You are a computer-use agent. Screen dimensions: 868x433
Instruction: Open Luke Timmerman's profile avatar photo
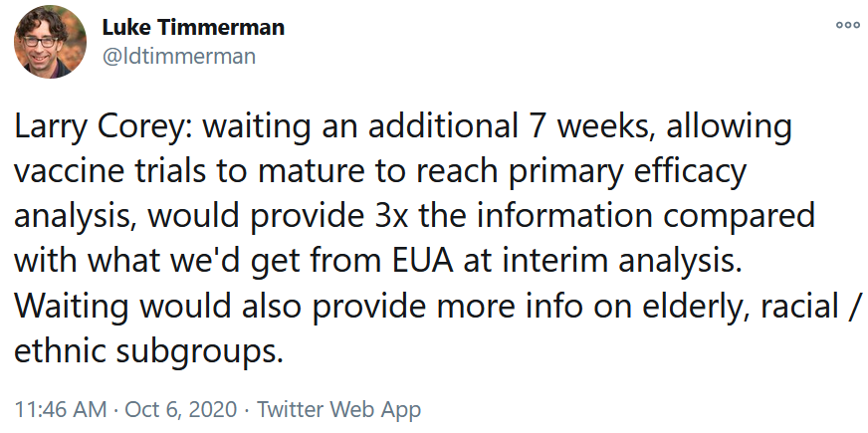[50, 42]
